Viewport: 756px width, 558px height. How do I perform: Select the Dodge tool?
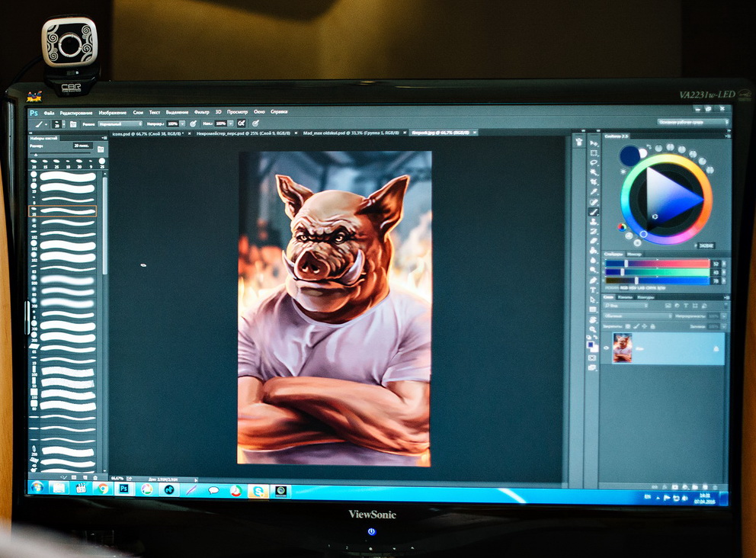[594, 270]
